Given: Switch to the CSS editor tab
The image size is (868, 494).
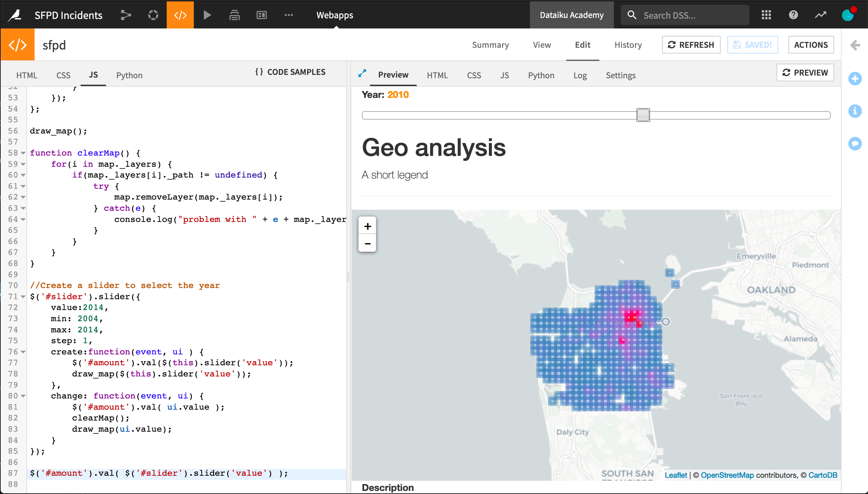Looking at the screenshot, I should (x=63, y=75).
